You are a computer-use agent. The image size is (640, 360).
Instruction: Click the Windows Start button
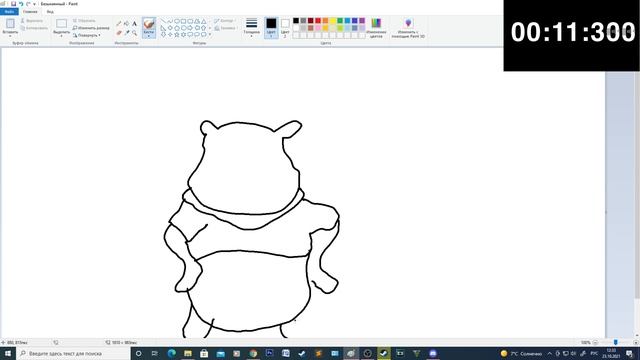coord(8,353)
